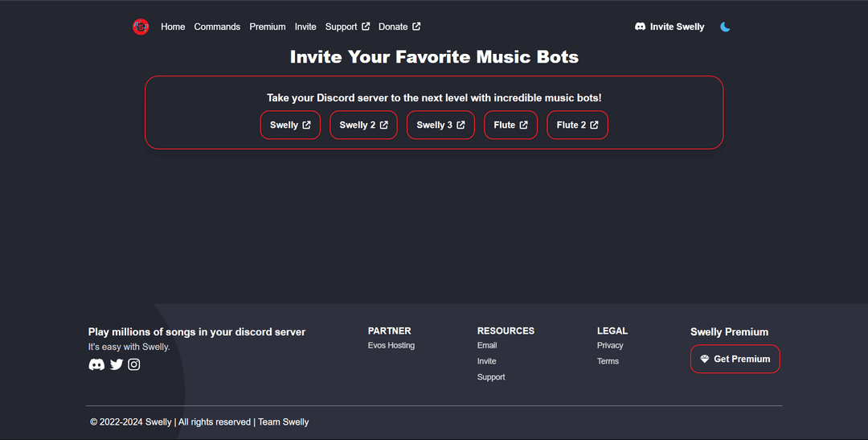Click the external-link icon beside Donate
The width and height of the screenshot is (868, 440).
point(416,26)
